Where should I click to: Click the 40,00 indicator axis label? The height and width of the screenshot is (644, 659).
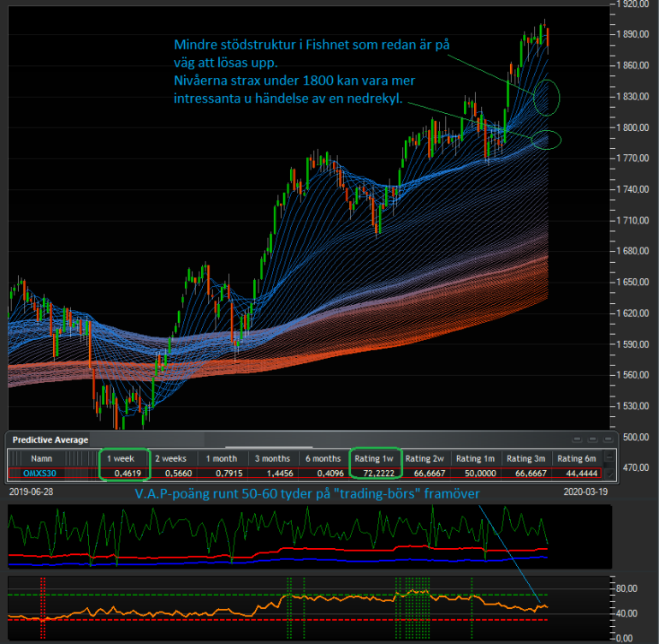pyautogui.click(x=626, y=613)
